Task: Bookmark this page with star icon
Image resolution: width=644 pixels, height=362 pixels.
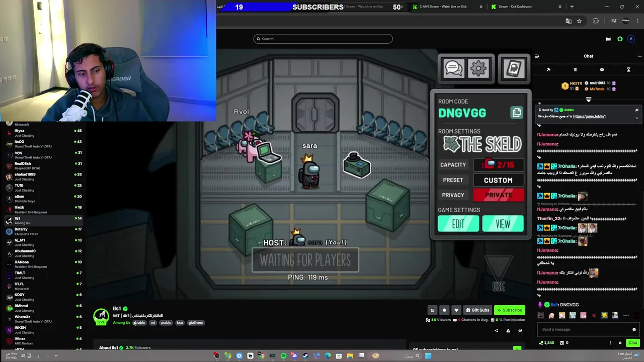Action: [x=579, y=21]
